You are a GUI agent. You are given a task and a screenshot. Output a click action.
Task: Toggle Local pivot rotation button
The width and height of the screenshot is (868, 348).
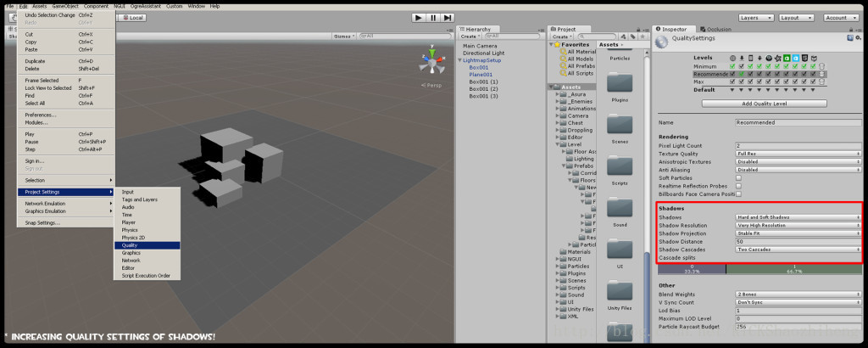pos(132,18)
